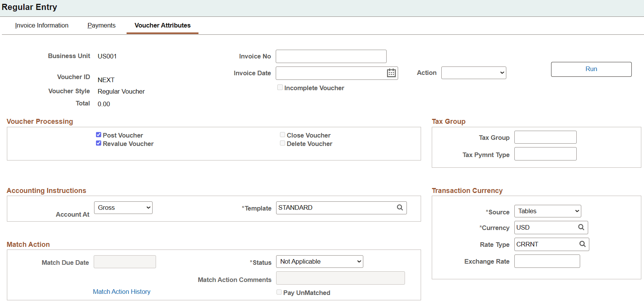Image resolution: width=644 pixels, height=303 pixels.
Task: Click the Match Due Date field
Action: (125, 262)
